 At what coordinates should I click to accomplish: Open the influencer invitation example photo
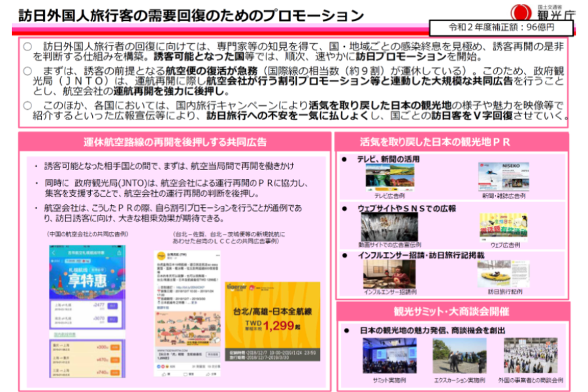click(390, 274)
